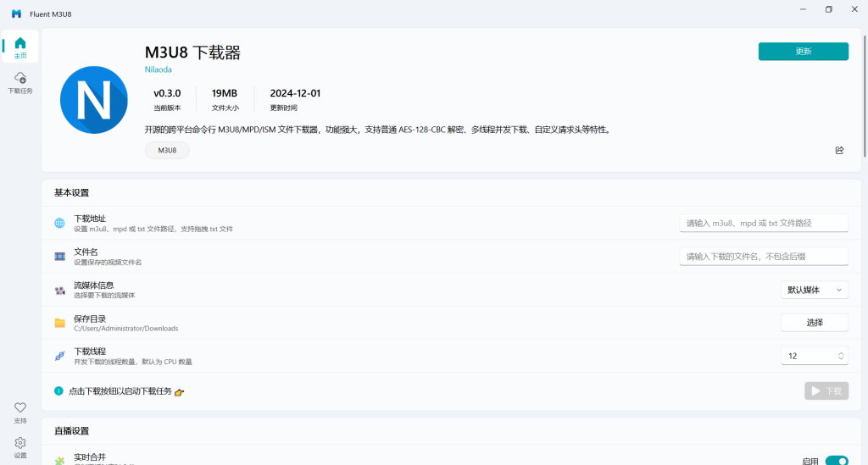Focus the 下载地址 URL input field
The height and width of the screenshot is (465, 868).
[763, 223]
